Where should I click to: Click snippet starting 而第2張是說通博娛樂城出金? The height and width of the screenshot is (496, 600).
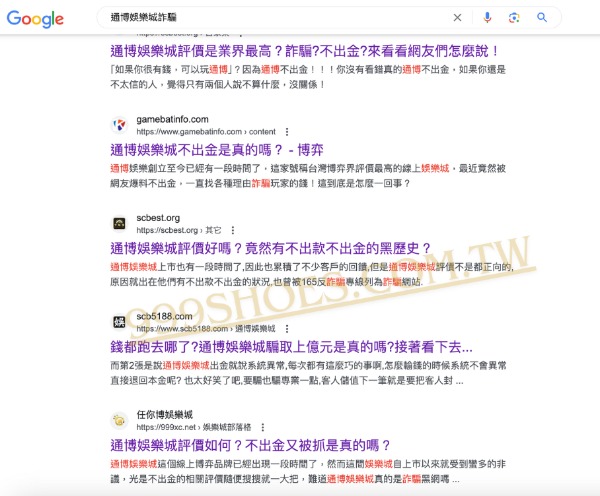click(308, 373)
